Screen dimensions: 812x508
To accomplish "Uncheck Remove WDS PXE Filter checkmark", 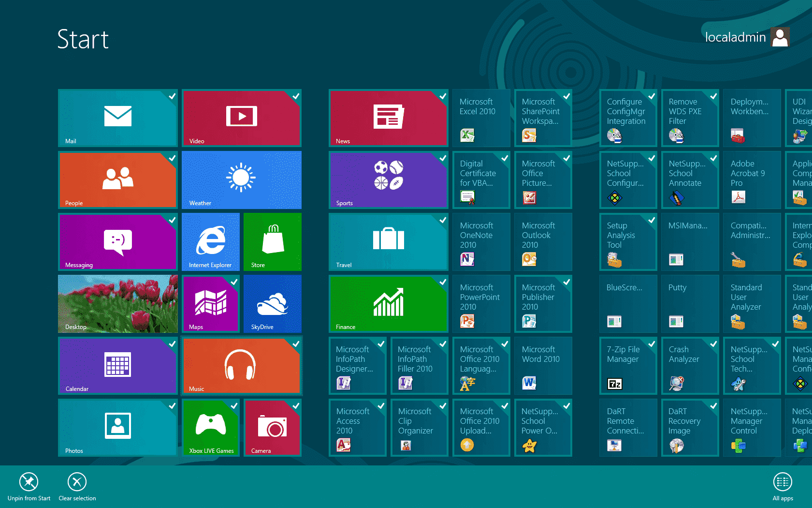I will 713,96.
